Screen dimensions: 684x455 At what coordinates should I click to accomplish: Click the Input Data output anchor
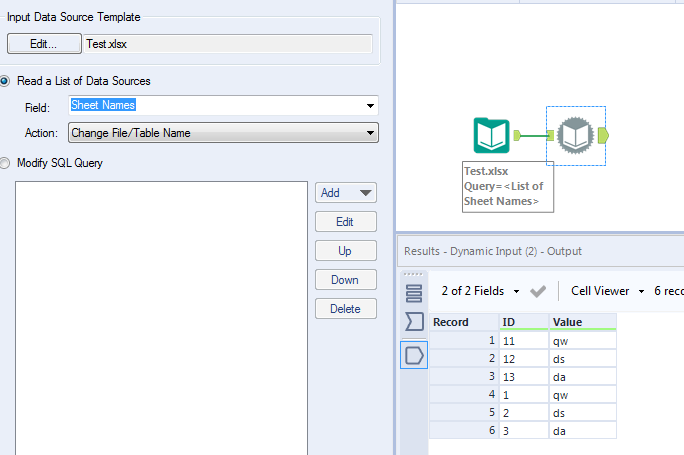pos(517,135)
